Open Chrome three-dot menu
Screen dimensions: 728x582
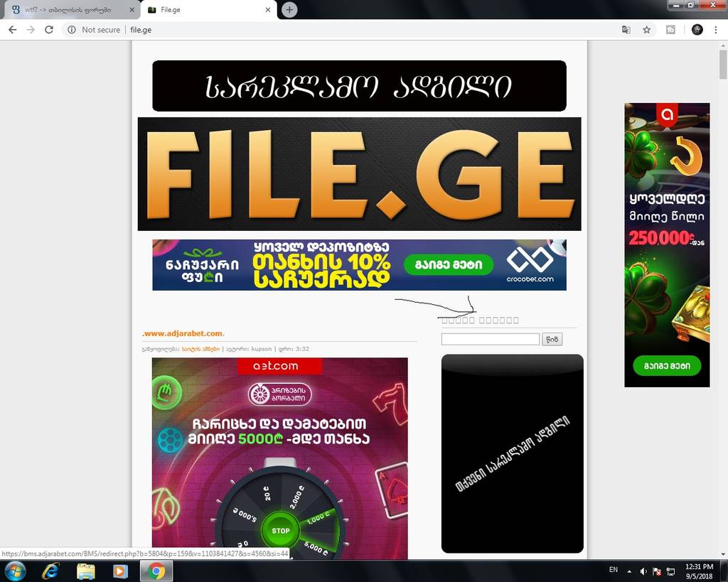(715, 30)
